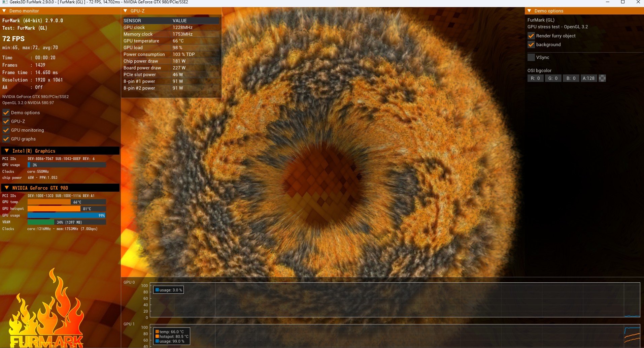Image resolution: width=644 pixels, height=348 pixels.
Task: Uncheck the GPU-Z checkbox
Action: [x=6, y=121]
